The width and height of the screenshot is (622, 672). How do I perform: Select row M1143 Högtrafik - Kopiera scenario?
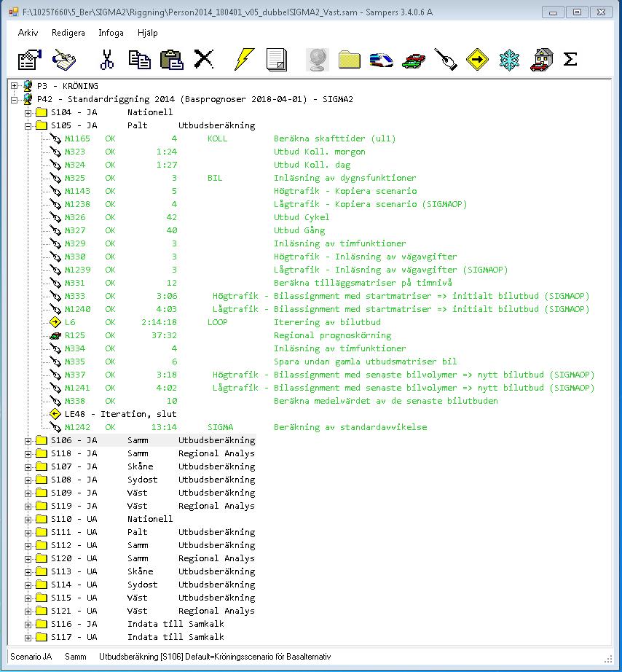tap(240, 191)
